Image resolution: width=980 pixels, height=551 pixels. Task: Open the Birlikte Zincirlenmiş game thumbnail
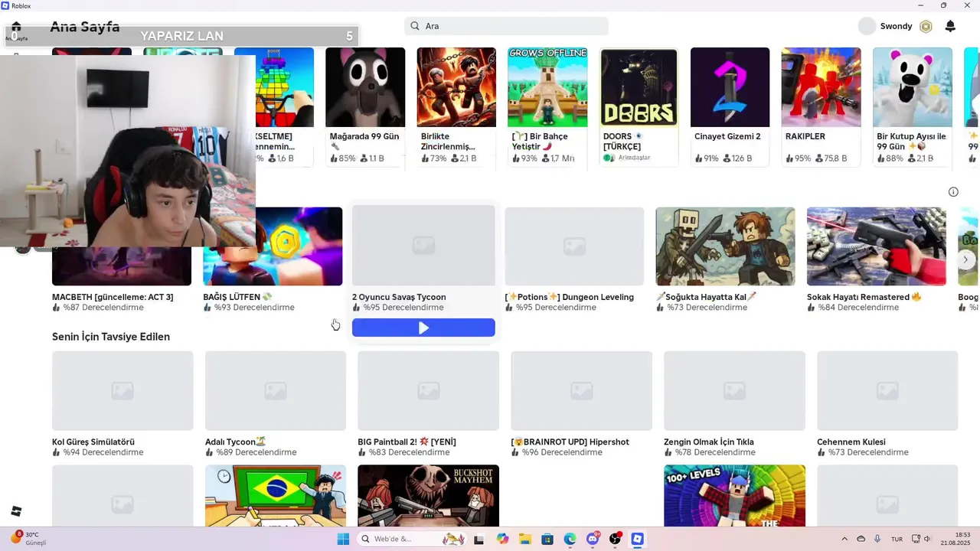click(x=456, y=87)
